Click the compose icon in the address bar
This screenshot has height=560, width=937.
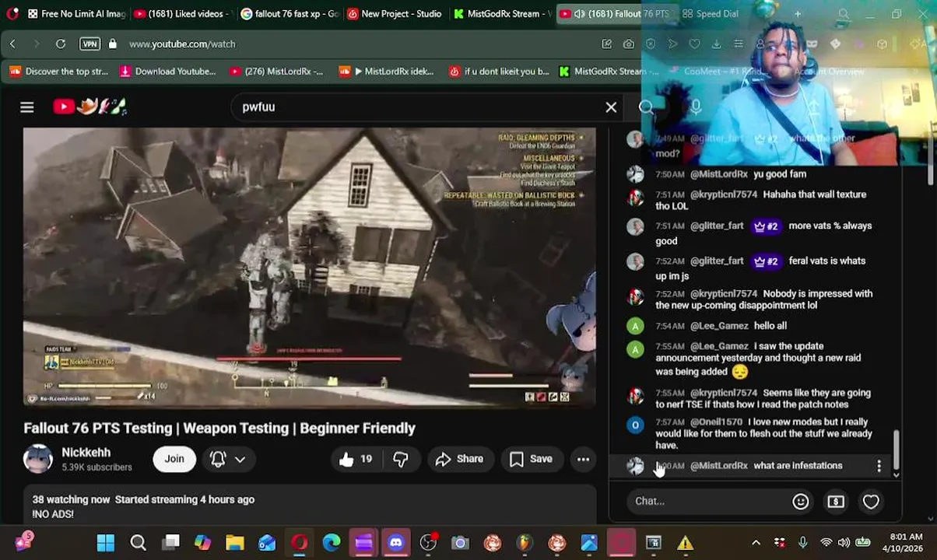pos(607,44)
